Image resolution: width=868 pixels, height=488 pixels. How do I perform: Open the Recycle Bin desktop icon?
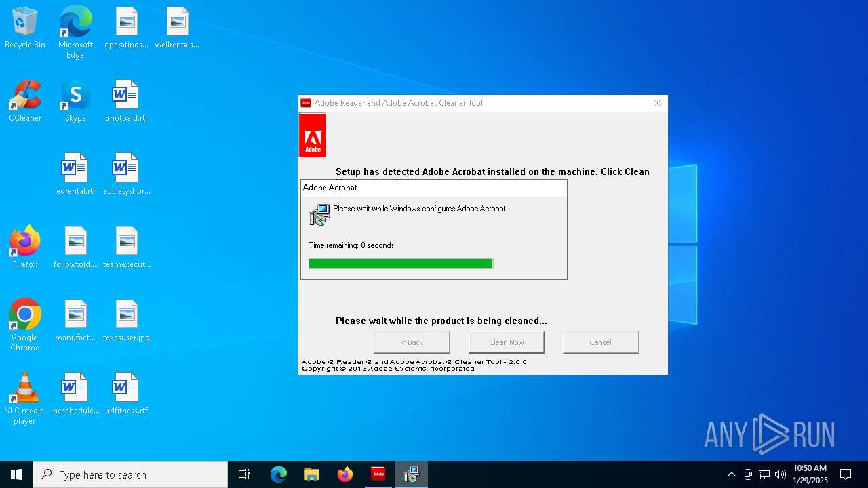25,28
